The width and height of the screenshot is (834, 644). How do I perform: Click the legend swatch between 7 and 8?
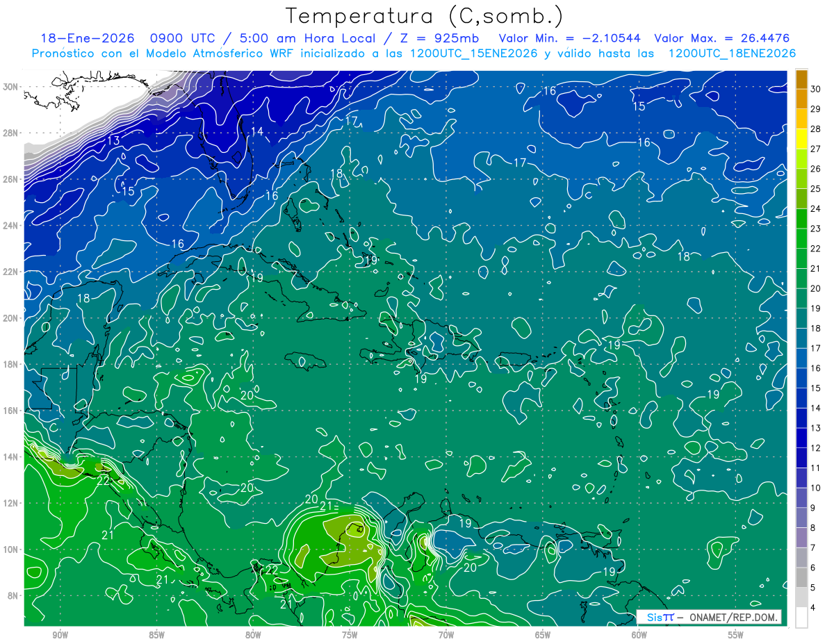pos(802,538)
